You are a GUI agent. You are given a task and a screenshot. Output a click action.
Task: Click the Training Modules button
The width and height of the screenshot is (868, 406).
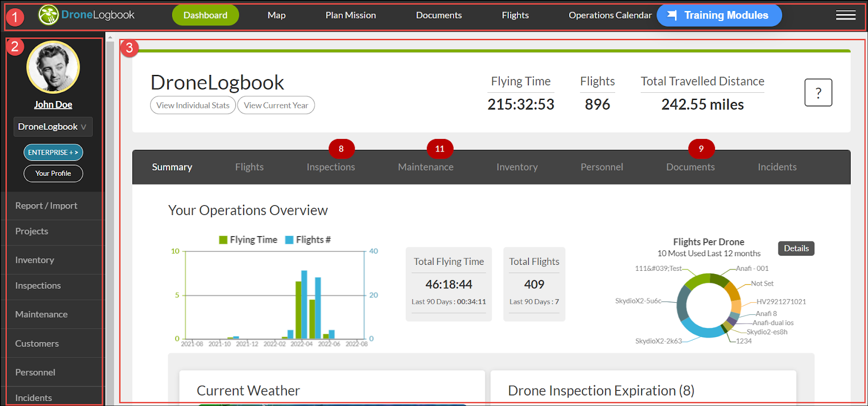[x=719, y=15]
